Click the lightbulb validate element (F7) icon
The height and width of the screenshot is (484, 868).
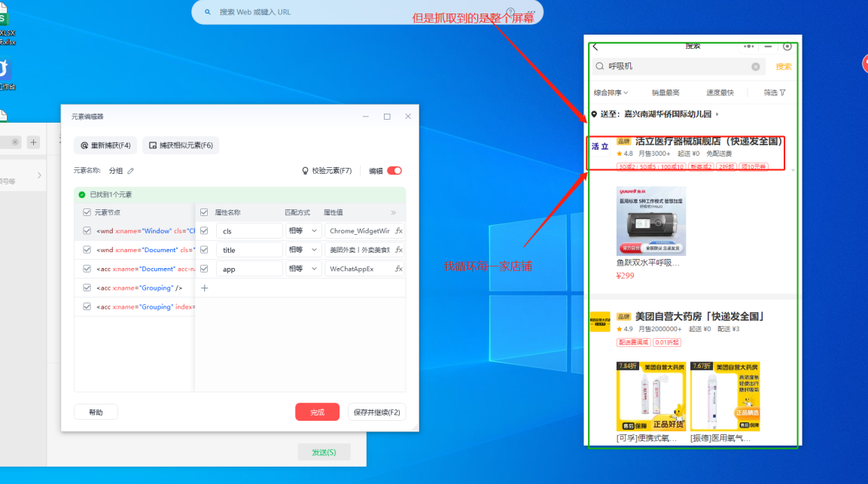tap(304, 171)
